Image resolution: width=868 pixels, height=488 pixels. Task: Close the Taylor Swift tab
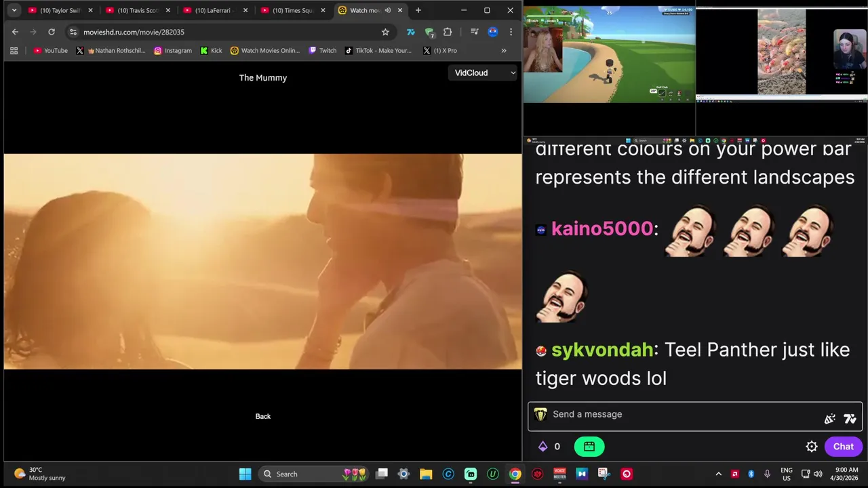point(90,10)
